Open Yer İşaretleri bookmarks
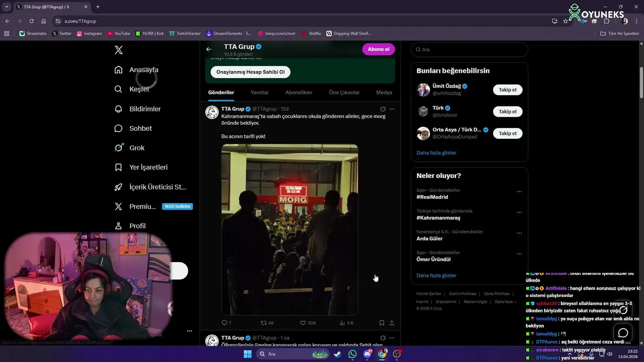 [x=141, y=167]
